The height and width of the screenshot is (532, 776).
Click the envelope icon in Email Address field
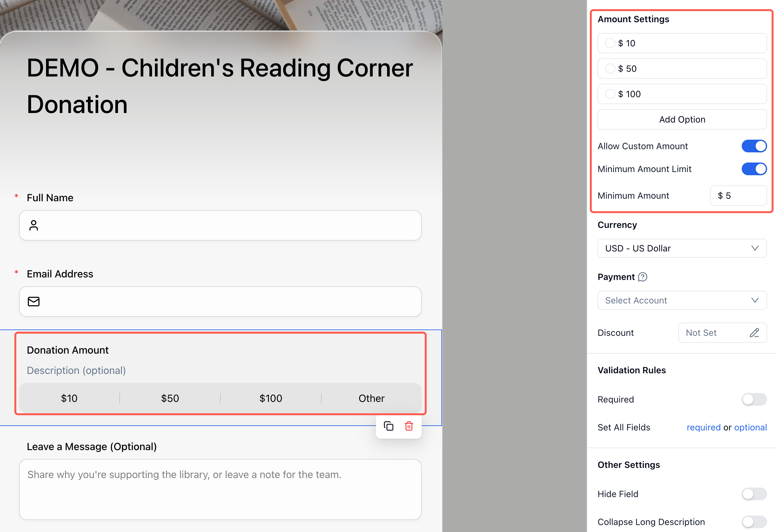[x=34, y=301]
